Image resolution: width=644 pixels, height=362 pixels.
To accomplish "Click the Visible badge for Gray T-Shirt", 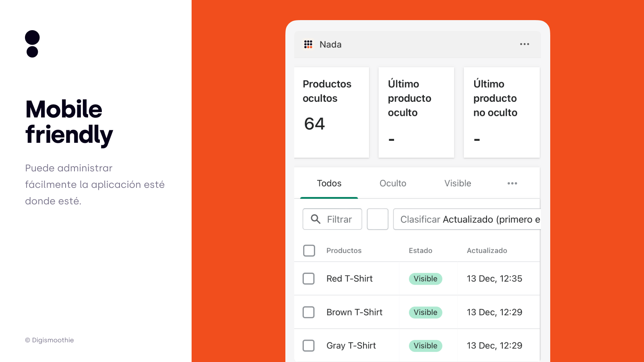I will pyautogui.click(x=425, y=346).
